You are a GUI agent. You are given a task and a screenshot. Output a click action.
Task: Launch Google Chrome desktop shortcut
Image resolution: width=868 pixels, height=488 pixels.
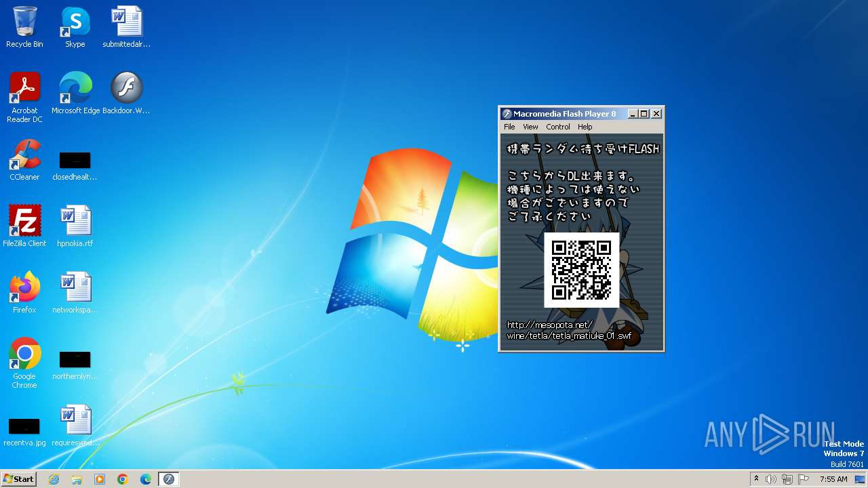pyautogui.click(x=24, y=363)
